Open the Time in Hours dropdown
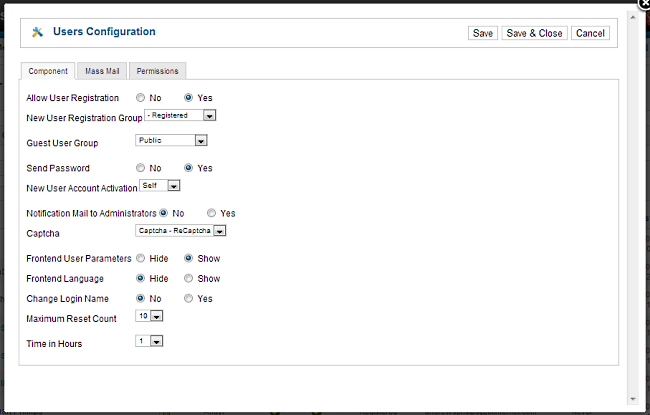This screenshot has width=650, height=415. click(x=149, y=341)
